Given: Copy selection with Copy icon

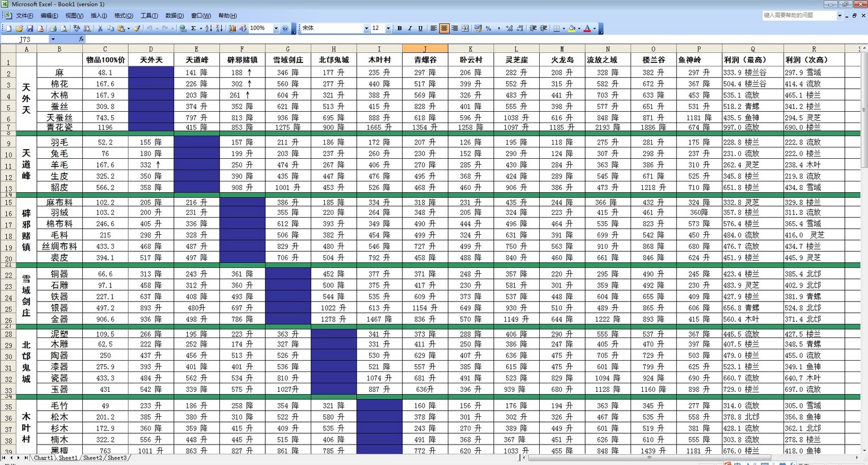Looking at the screenshot, I should 111,28.
